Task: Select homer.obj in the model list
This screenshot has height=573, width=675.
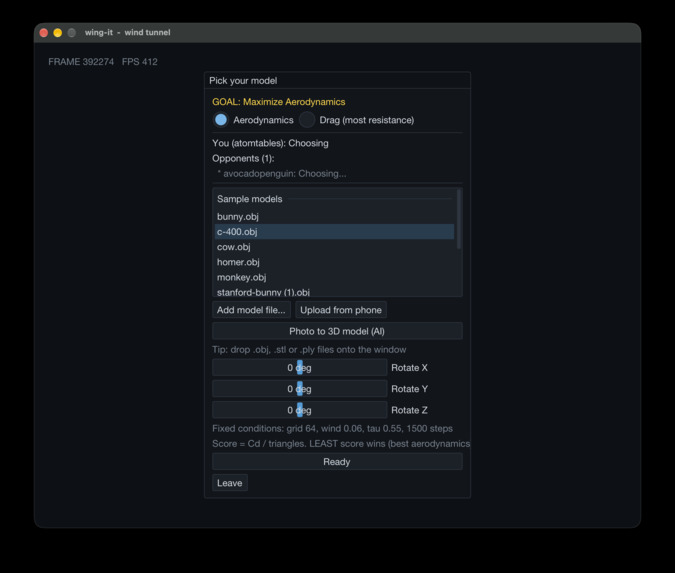Action: [x=334, y=262]
